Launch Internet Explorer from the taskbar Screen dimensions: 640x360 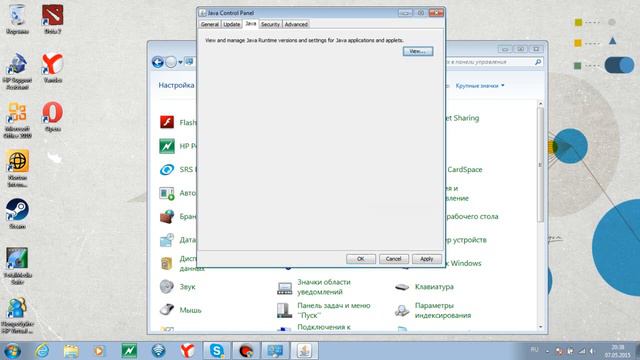42,351
